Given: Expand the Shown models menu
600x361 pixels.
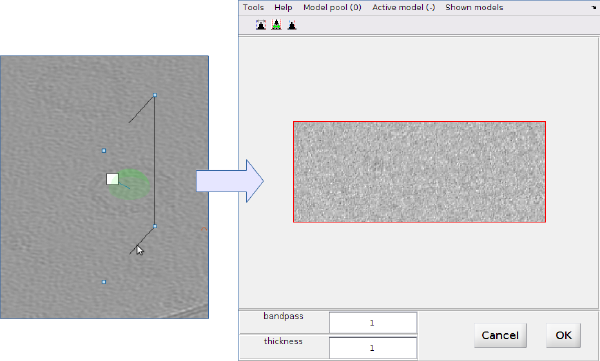Looking at the screenshot, I should tap(474, 7).
